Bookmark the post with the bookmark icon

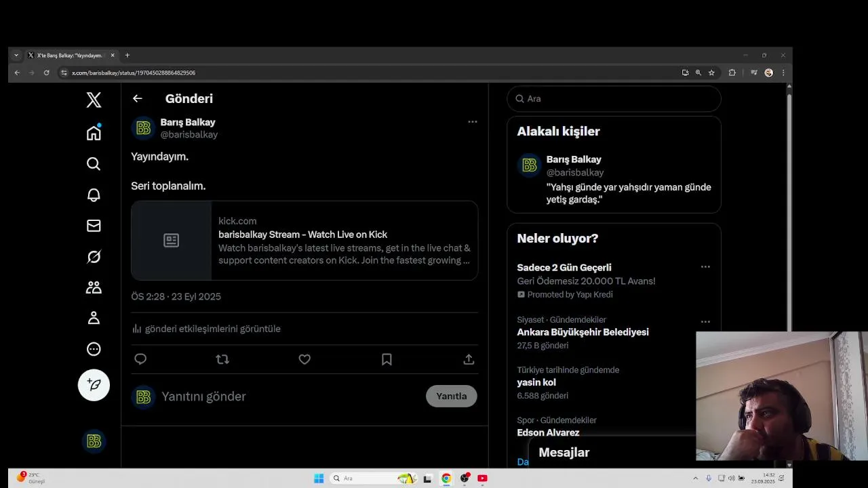[x=387, y=359]
